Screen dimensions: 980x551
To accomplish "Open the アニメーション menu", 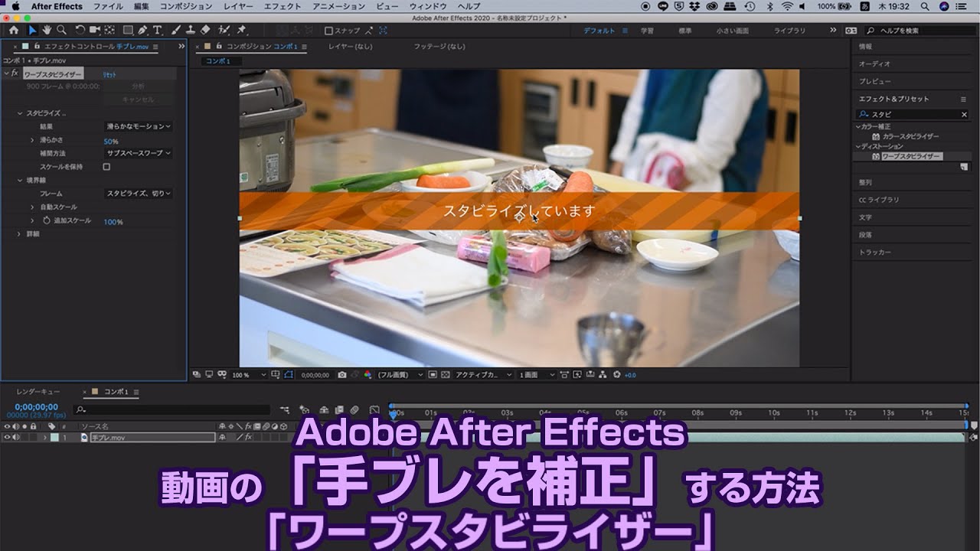I will pyautogui.click(x=339, y=6).
